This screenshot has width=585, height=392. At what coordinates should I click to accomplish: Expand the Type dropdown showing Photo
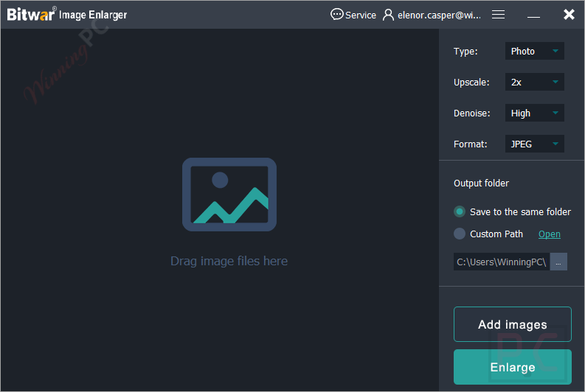534,51
